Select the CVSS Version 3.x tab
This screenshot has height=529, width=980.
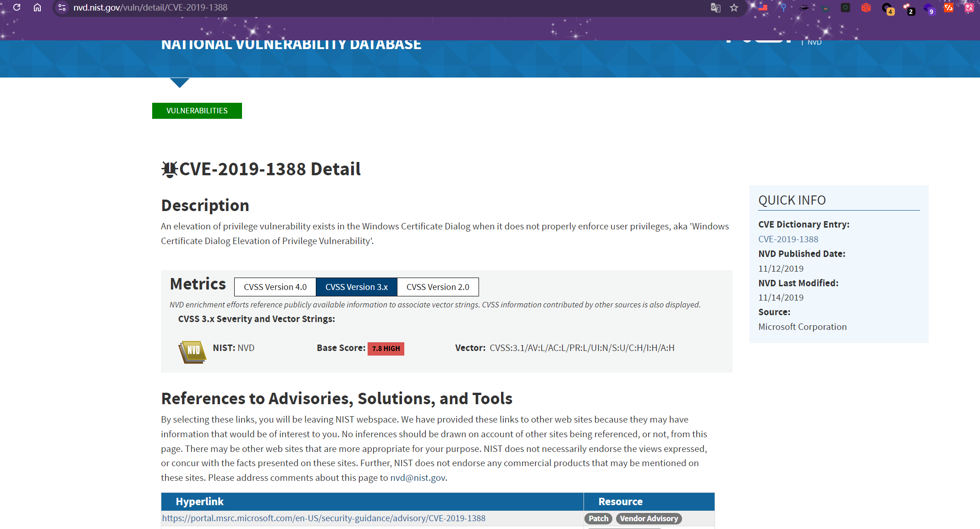point(356,287)
